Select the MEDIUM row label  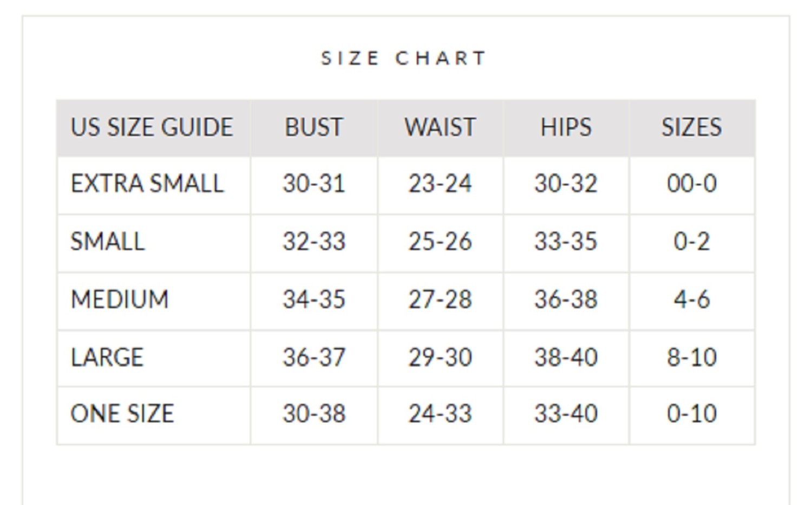pos(120,300)
